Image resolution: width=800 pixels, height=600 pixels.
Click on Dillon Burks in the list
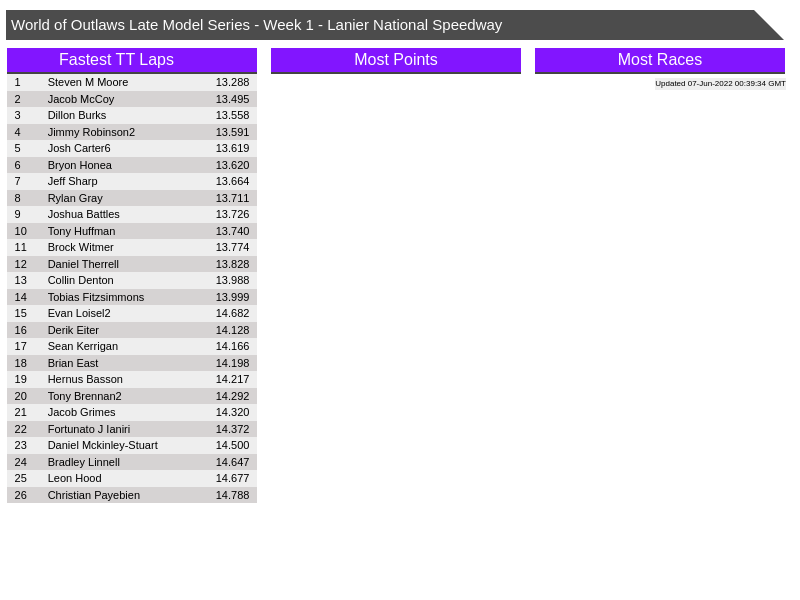(x=77, y=115)
